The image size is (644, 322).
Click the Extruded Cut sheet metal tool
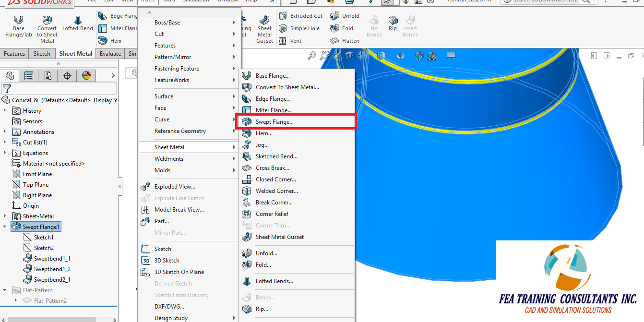tap(300, 15)
